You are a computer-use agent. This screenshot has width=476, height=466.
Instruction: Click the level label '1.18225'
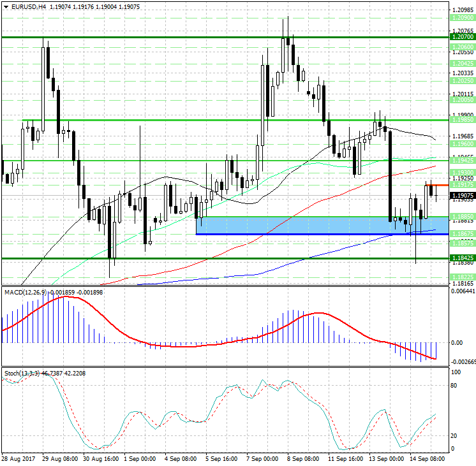[463, 277]
